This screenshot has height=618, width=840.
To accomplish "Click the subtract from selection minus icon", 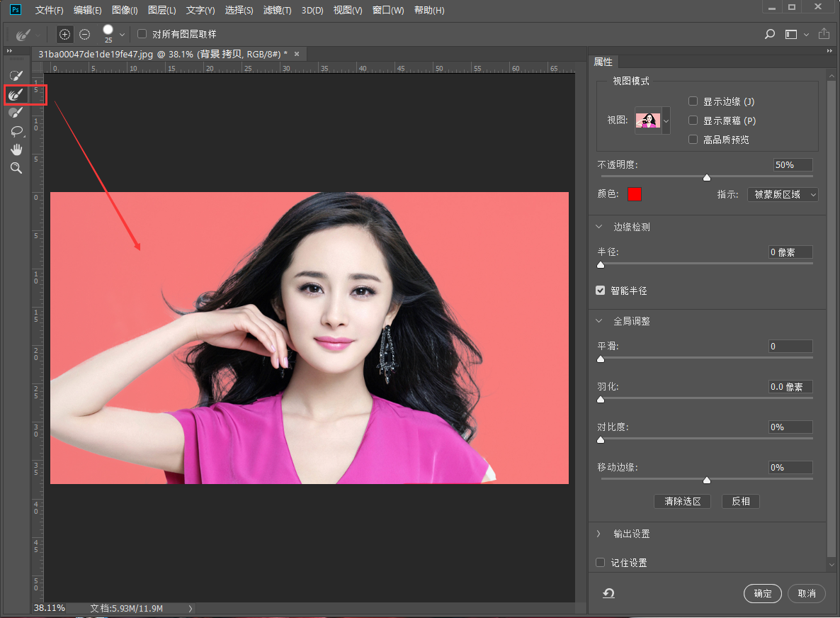I will click(x=85, y=34).
